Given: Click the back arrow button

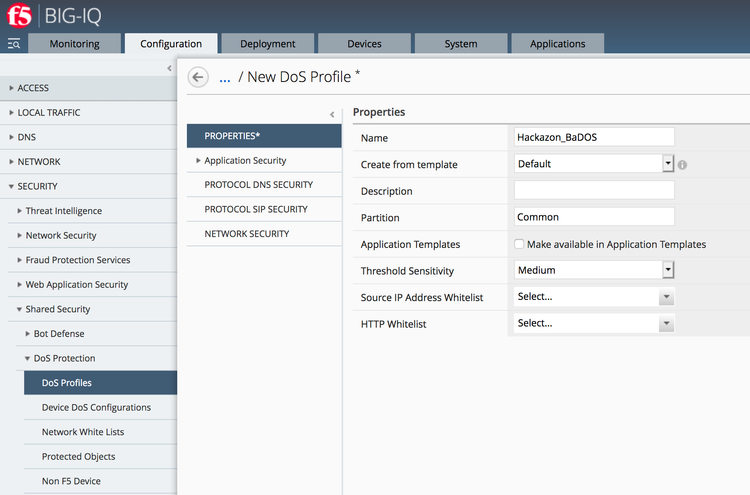Looking at the screenshot, I should (x=198, y=77).
